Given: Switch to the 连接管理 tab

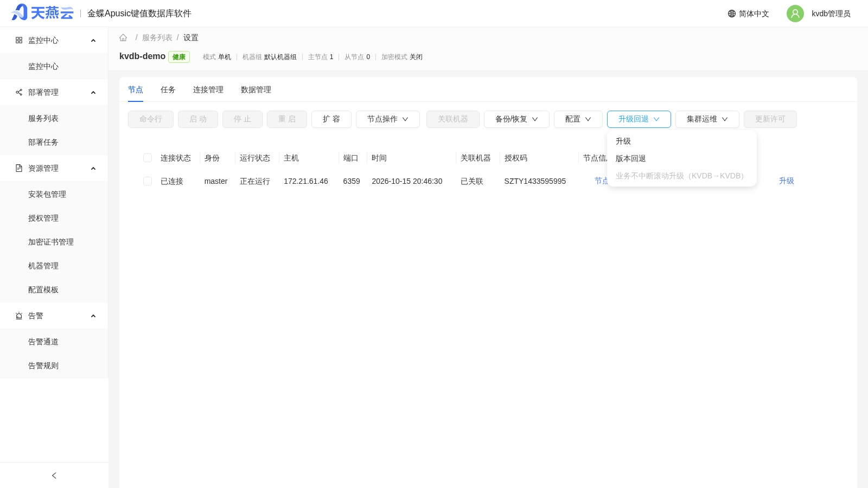Looking at the screenshot, I should tap(208, 89).
